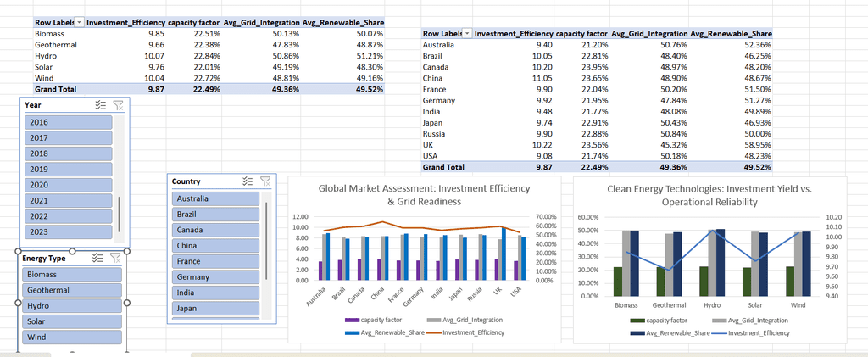Toggle multi-select in Energy Type slicer
868x357 pixels.
(97, 258)
